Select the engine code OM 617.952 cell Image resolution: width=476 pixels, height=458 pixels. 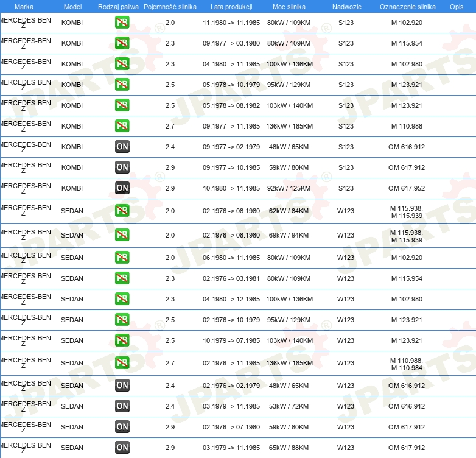tap(407, 188)
